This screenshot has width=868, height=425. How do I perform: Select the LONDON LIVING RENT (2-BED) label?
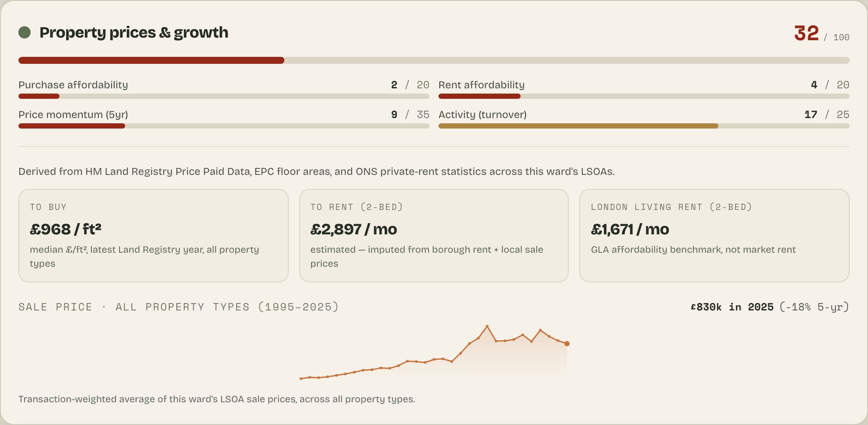pyautogui.click(x=671, y=207)
